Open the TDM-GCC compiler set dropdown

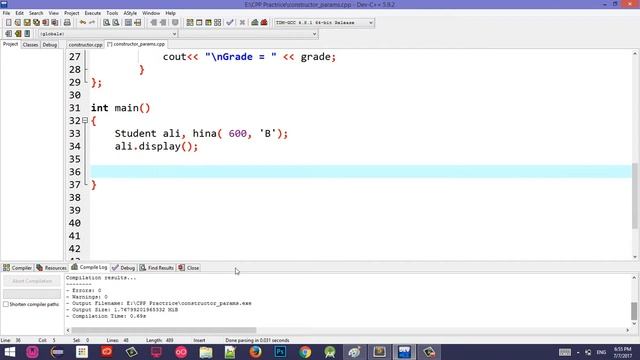click(371, 23)
